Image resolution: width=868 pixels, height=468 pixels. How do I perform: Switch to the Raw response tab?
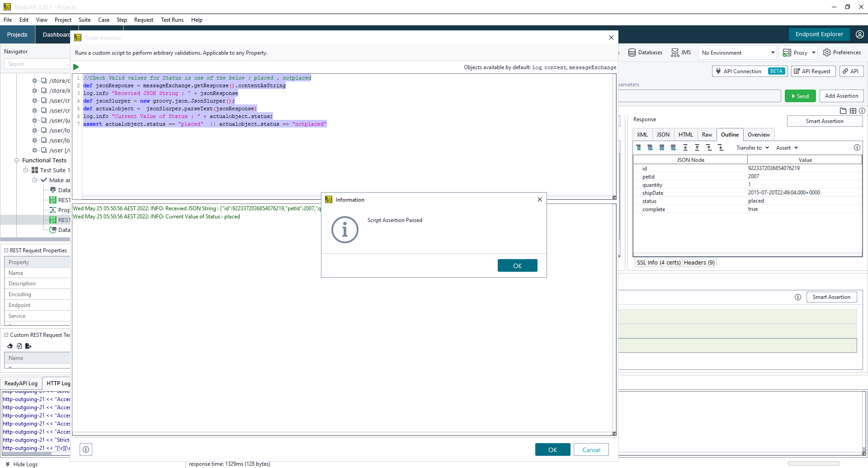point(707,135)
